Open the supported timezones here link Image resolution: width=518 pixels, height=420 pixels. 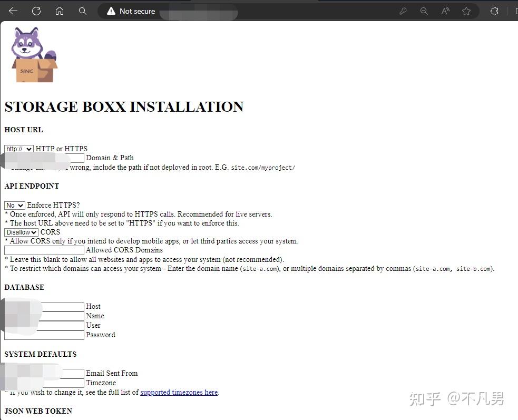coord(179,392)
